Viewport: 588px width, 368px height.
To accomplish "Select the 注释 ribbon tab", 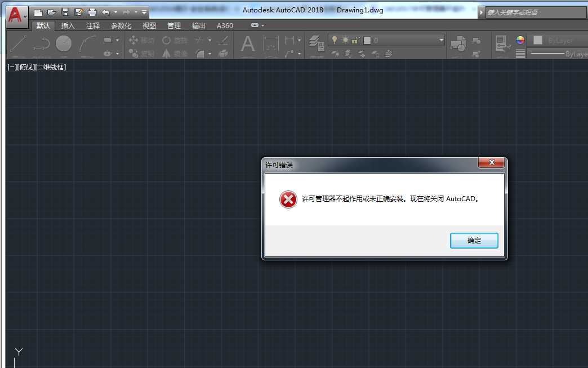I will click(92, 25).
